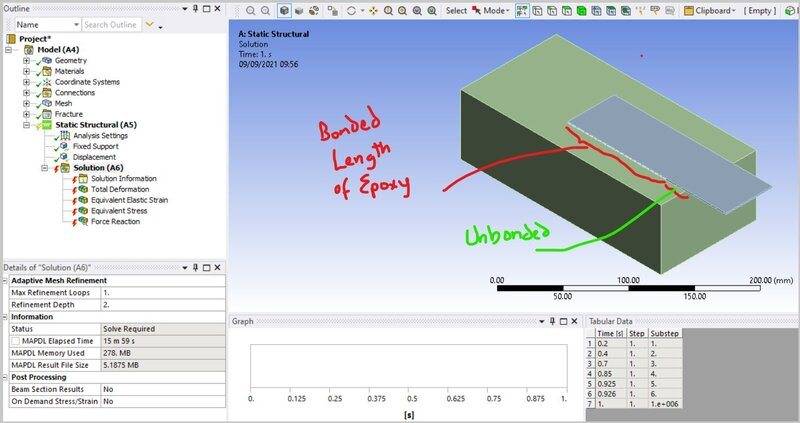Click the Clipboard icon in toolbar
This screenshot has height=423, width=800.
click(x=689, y=10)
